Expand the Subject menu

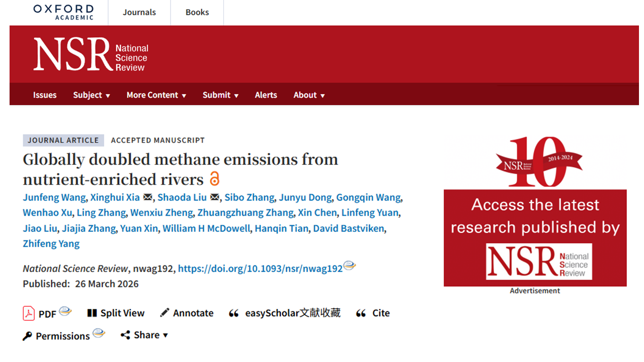point(92,95)
